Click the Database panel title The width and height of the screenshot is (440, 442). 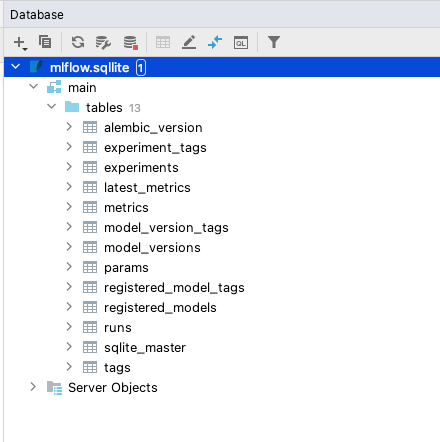[37, 15]
